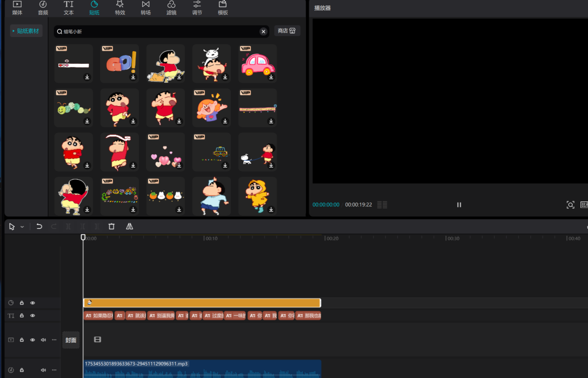Switch to the 滤镜 filters tab
Viewport: 588px width, 378px height.
click(x=171, y=8)
